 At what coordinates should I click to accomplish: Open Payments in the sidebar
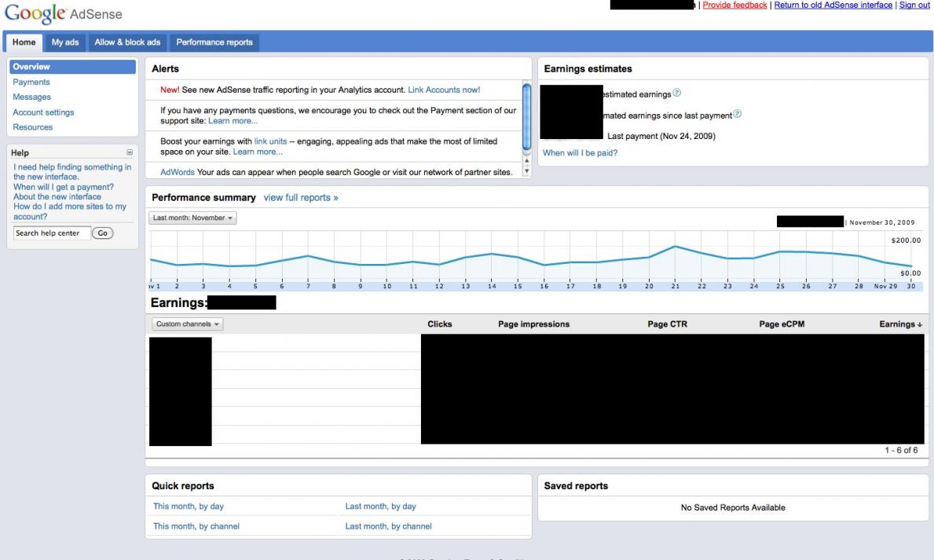click(x=31, y=82)
